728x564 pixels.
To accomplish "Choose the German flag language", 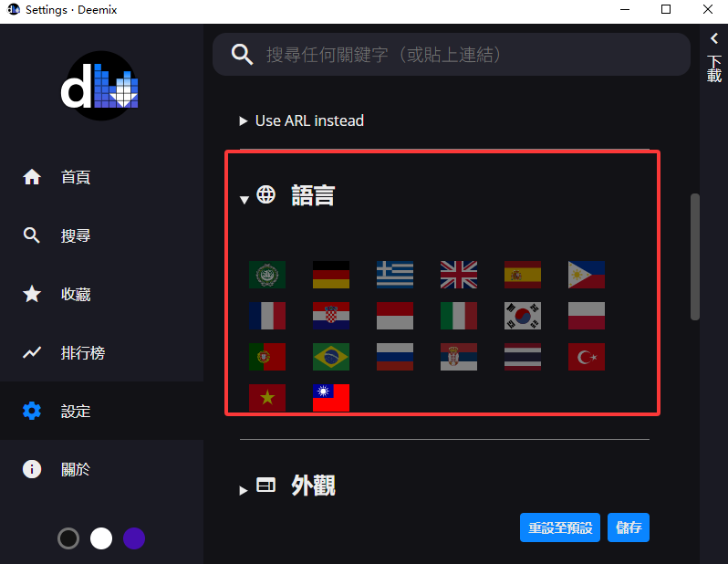I will coord(331,275).
